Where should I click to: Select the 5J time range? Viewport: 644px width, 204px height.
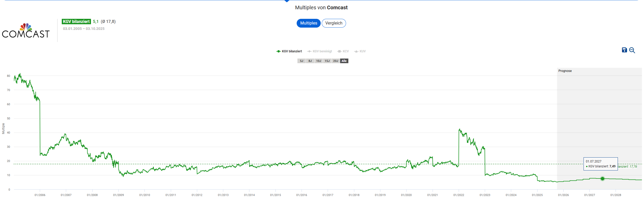[301, 61]
